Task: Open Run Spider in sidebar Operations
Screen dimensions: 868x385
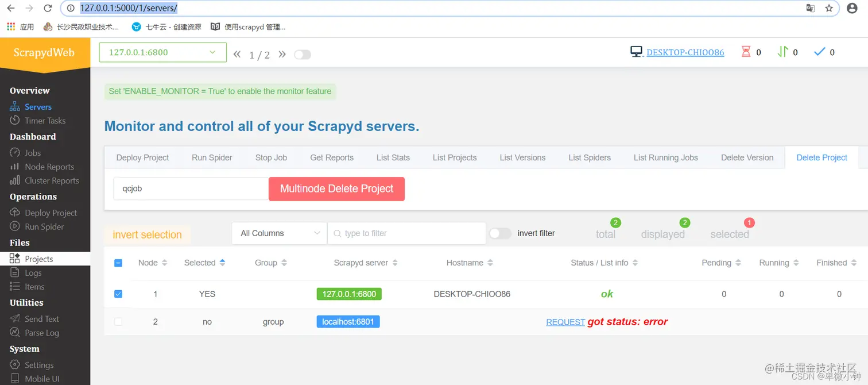Action: [44, 226]
